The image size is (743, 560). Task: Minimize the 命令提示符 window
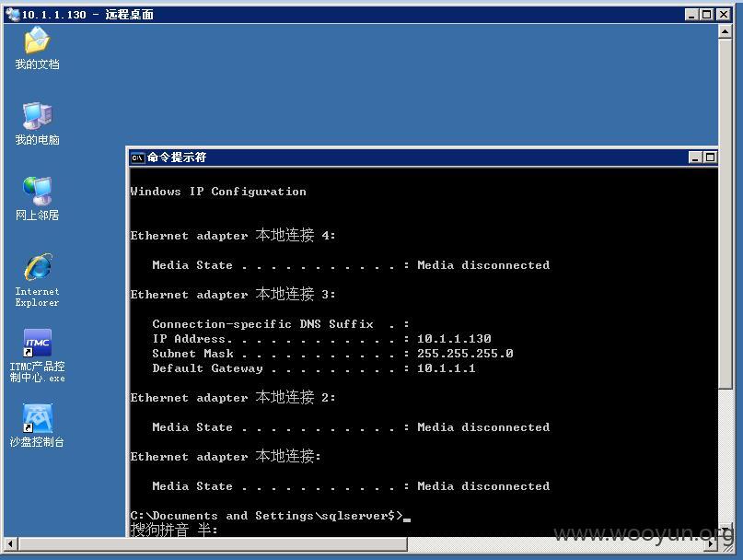695,157
